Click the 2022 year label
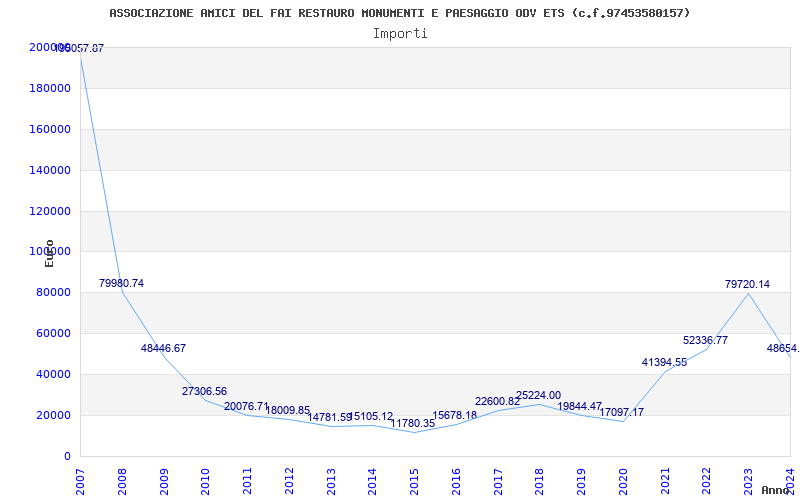Screen dimensions: 800x500 point(707,482)
